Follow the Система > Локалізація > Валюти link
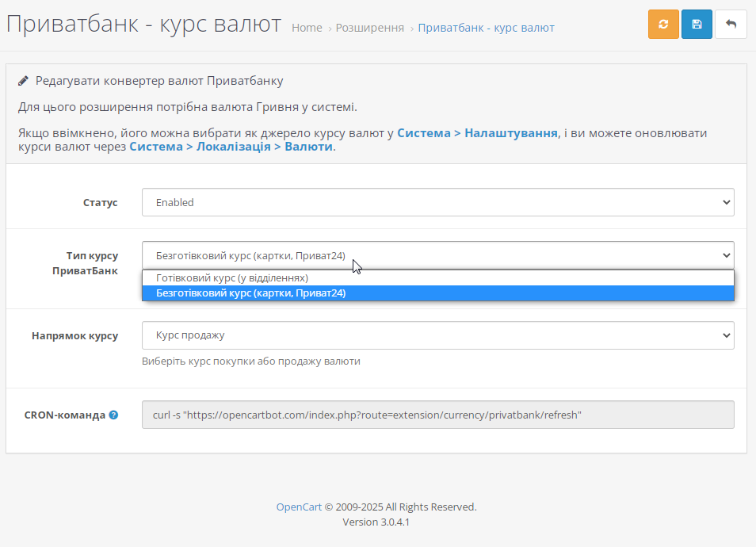The height and width of the screenshot is (547, 756). pyautogui.click(x=231, y=147)
